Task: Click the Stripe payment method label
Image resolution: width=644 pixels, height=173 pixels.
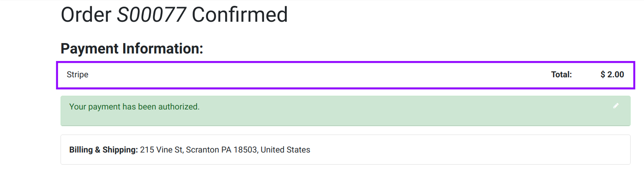Action: point(78,75)
